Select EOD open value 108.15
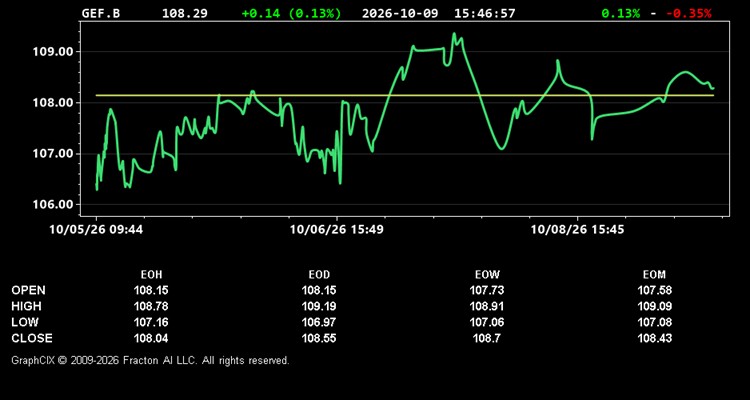This screenshot has height=400, width=750. (319, 290)
